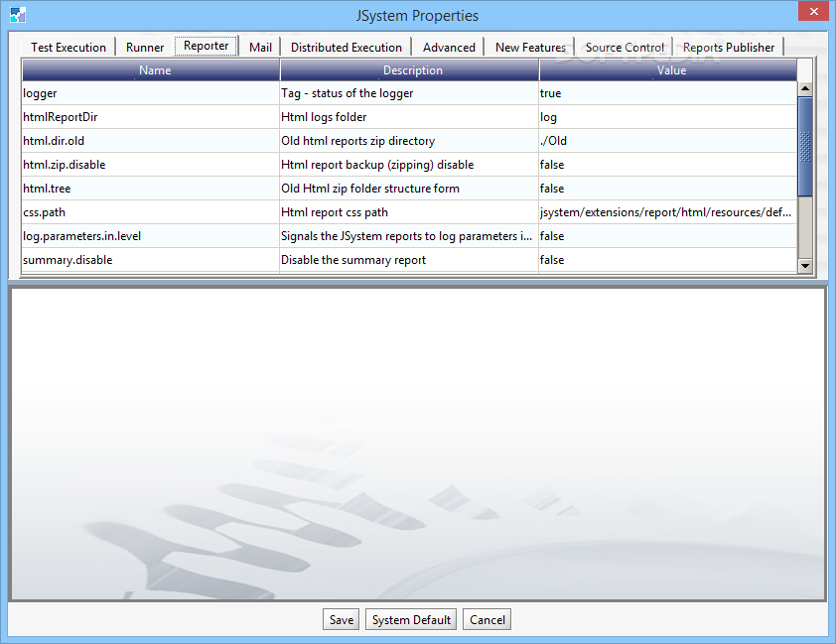The image size is (836, 644).
Task: Click 'Old html reports zip directory' description
Action: [x=409, y=141]
